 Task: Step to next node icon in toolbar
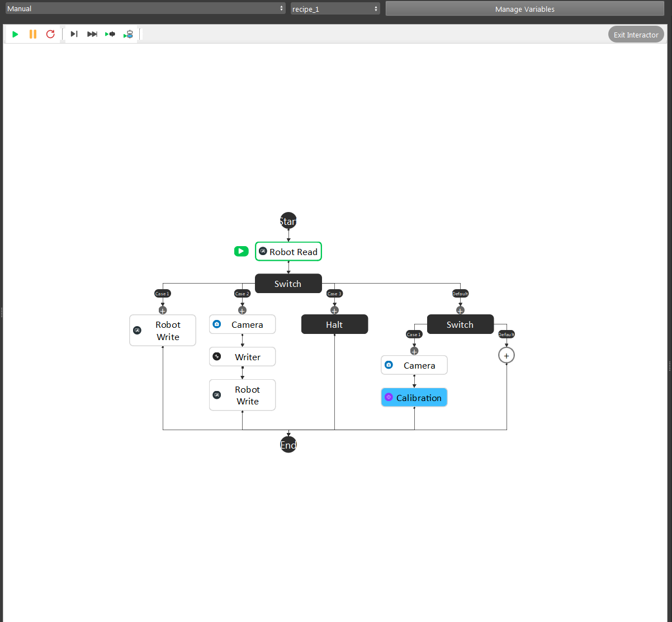pos(74,34)
